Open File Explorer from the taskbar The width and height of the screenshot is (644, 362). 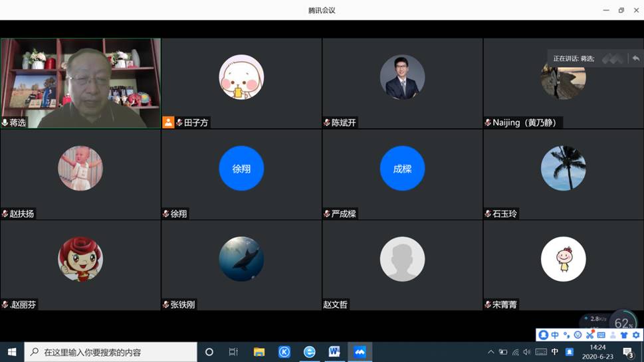coord(259,352)
